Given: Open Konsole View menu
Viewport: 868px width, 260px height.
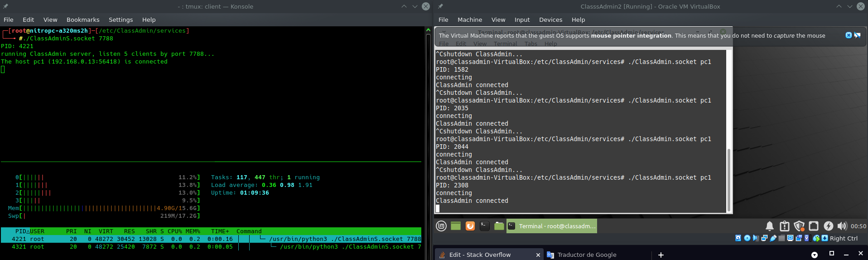Looking at the screenshot, I should pyautogui.click(x=50, y=20).
